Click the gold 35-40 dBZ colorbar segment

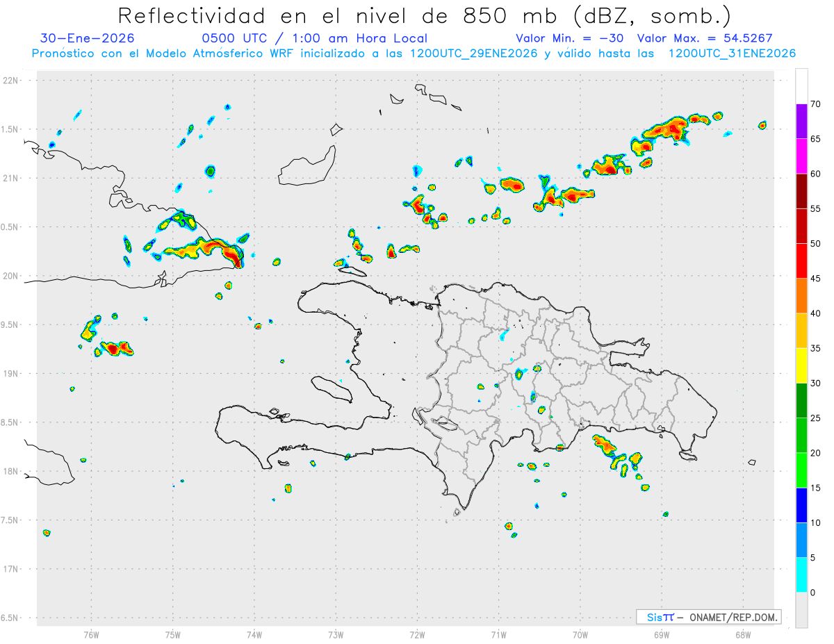(x=801, y=331)
